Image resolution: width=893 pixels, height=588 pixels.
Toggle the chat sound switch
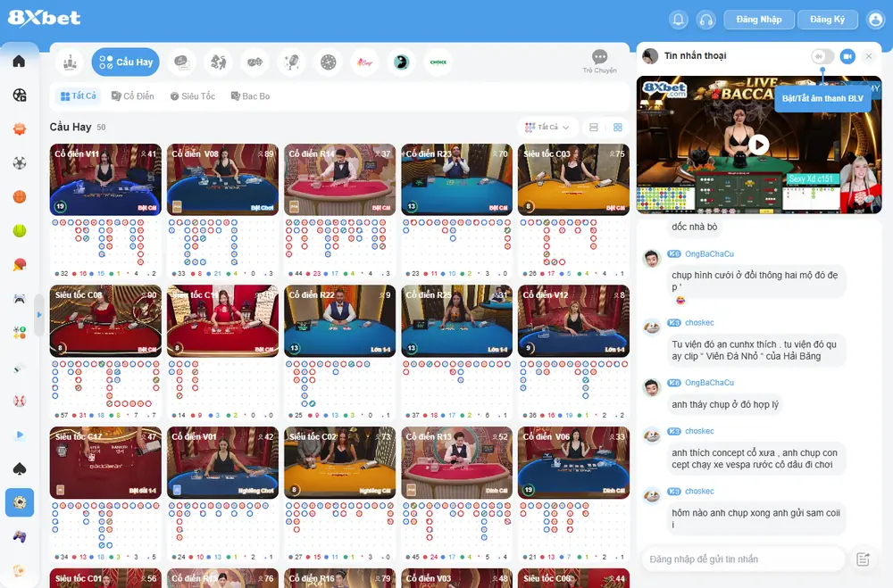click(x=822, y=56)
